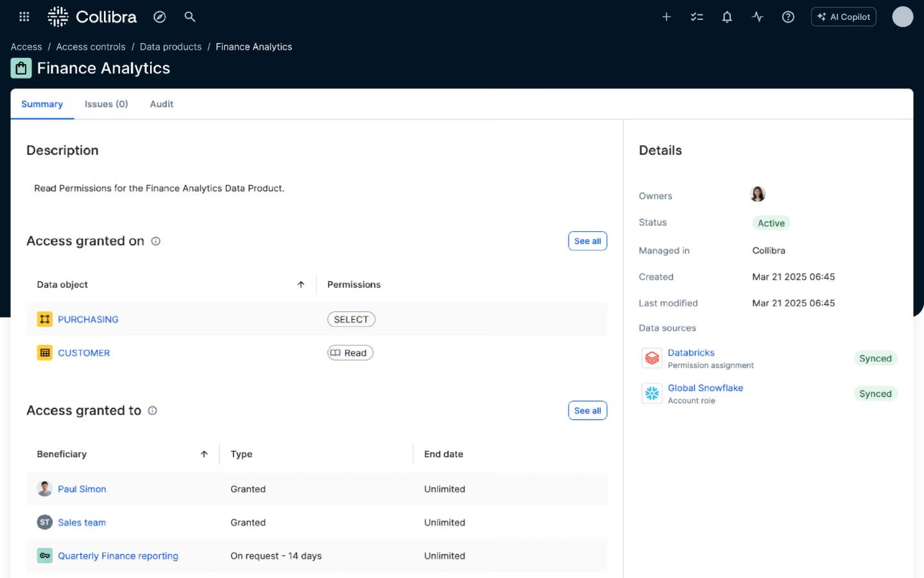Screen dimensions: 924x578
Task: Click the compass explore icon
Action: 160,17
